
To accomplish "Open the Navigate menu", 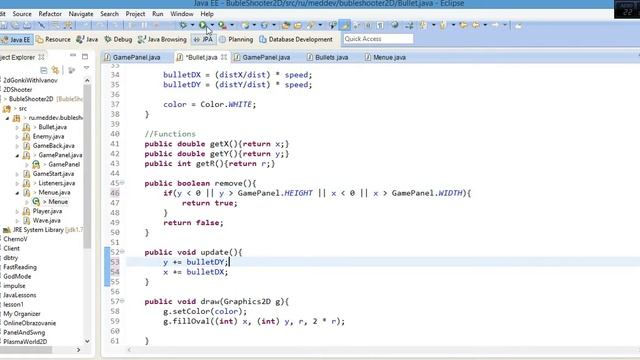I will [x=81, y=14].
